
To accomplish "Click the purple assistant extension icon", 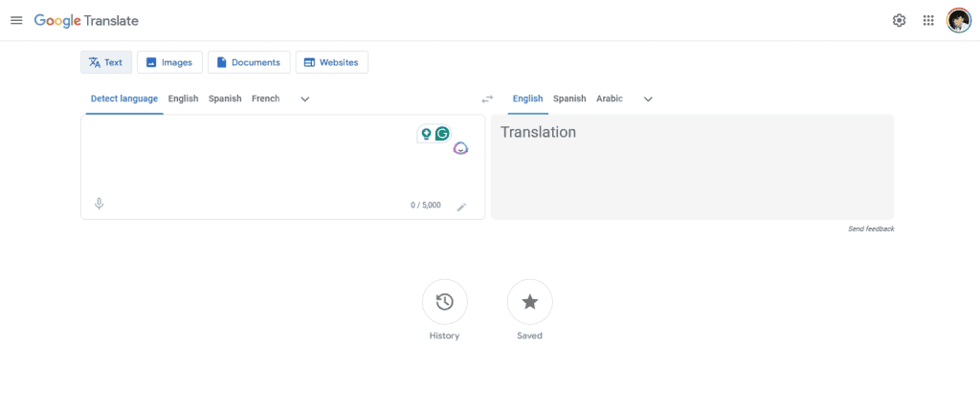I will pos(460,148).
